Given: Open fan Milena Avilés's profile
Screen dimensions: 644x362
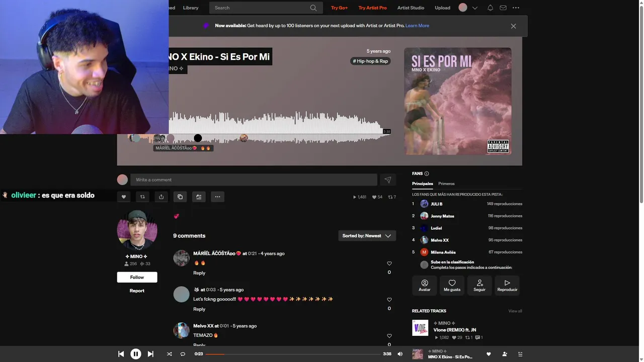Looking at the screenshot, I should [x=443, y=252].
